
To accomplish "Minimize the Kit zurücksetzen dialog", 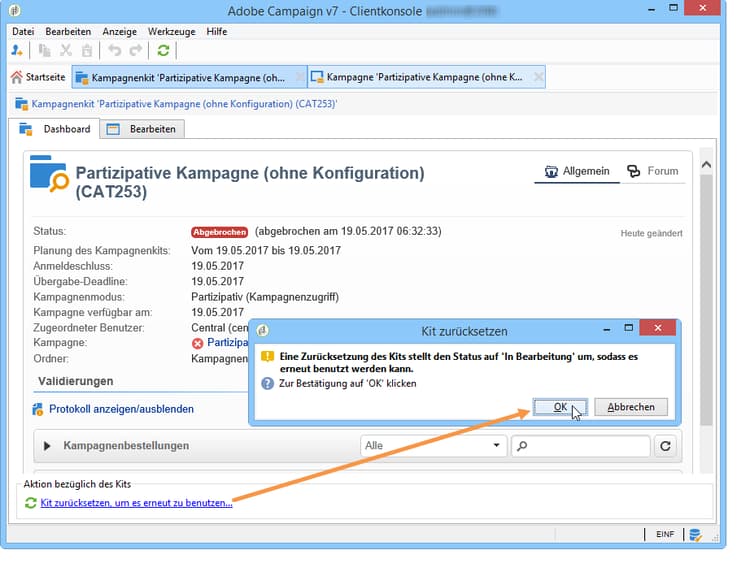I will tap(607, 329).
